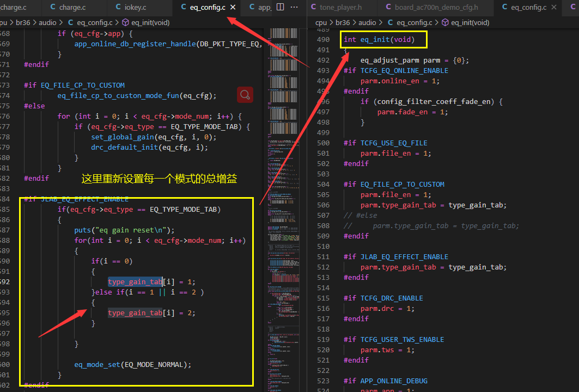Click 'drc_default_init(eq_cfg, i);' call
579x392 pixels.
click(x=150, y=148)
